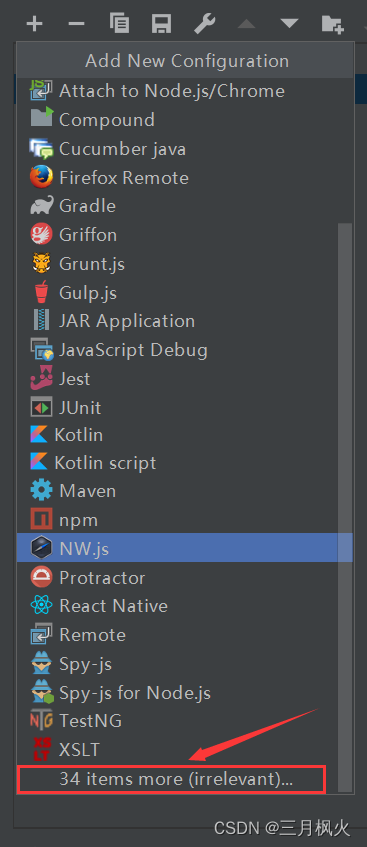Expand 34 items more (irrelevant)
Viewport: 367px width, 847px height.
(x=171, y=779)
